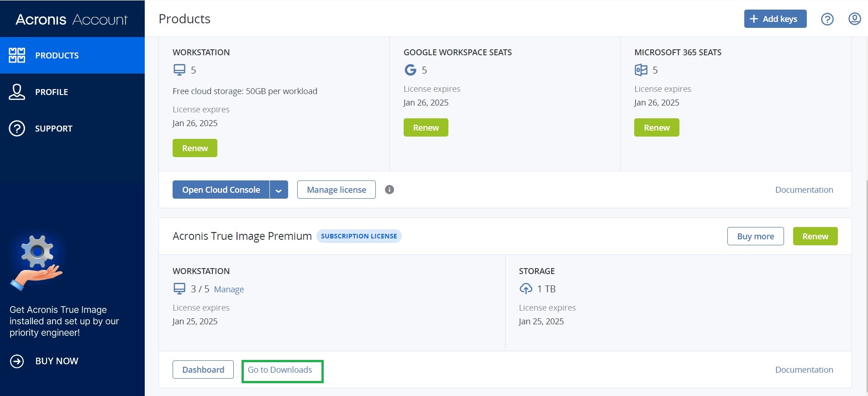The height and width of the screenshot is (396, 868).
Task: Click the help question mark icon in header
Action: (827, 19)
